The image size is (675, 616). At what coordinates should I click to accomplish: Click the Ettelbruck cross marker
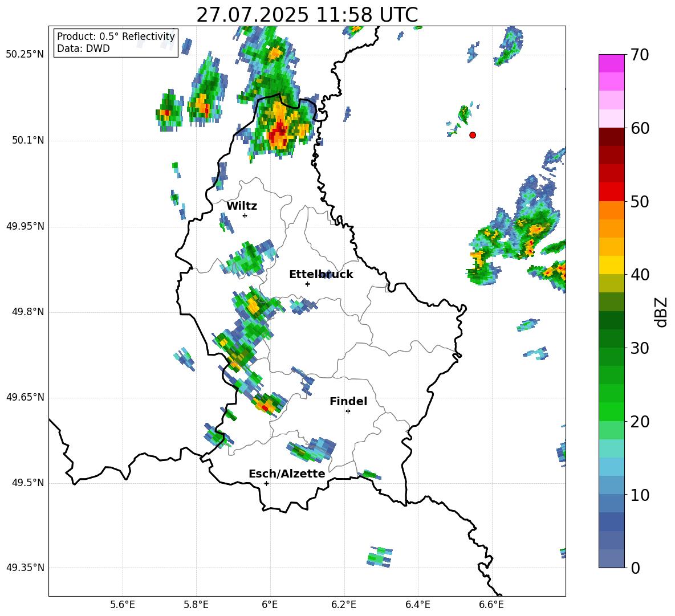[307, 284]
